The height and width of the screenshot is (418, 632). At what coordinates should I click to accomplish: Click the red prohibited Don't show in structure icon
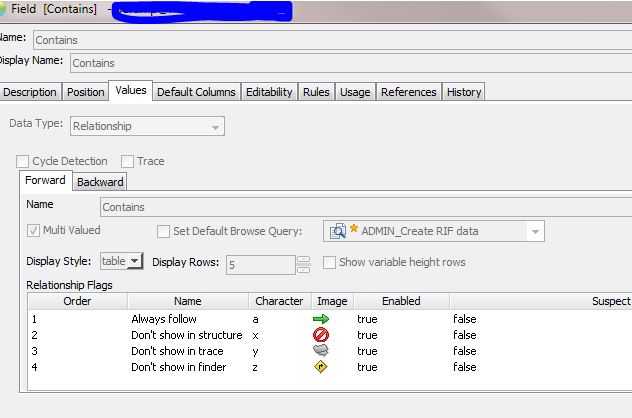[x=321, y=335]
